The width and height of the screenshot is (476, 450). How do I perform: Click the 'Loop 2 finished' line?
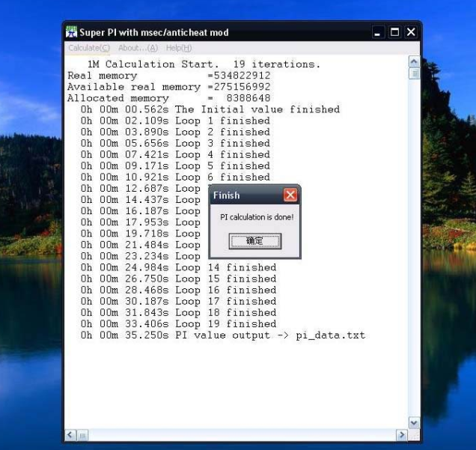pyautogui.click(x=175, y=132)
